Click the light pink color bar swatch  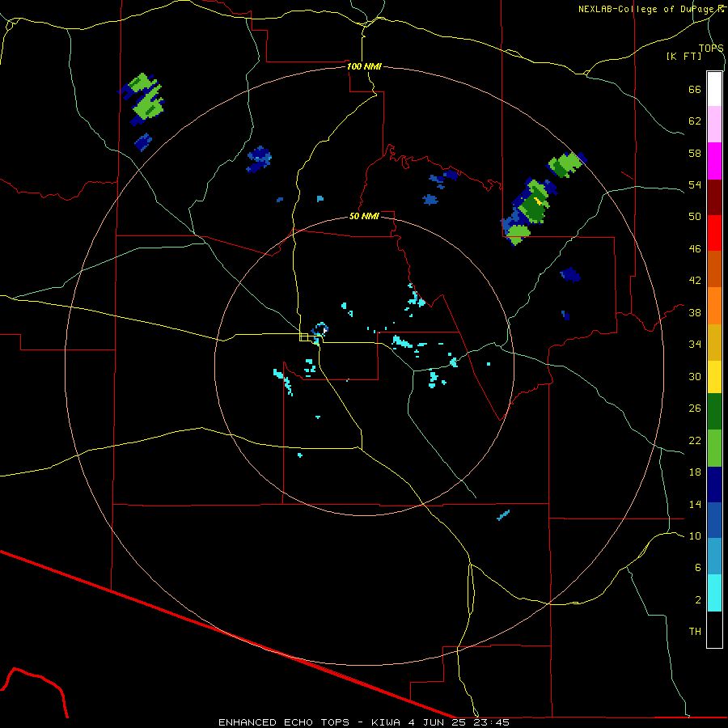coord(714,125)
